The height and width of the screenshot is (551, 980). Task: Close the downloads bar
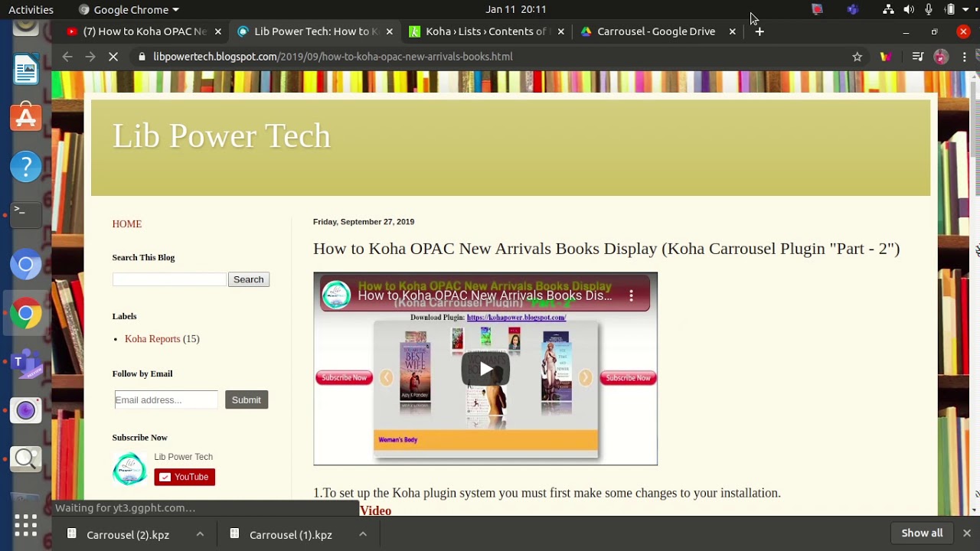pos(966,533)
